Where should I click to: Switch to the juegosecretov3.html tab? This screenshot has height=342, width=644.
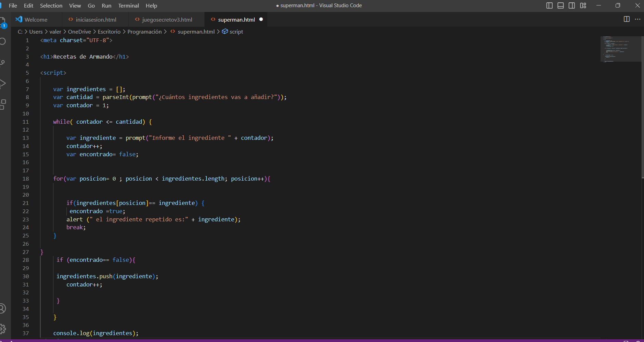pos(167,20)
